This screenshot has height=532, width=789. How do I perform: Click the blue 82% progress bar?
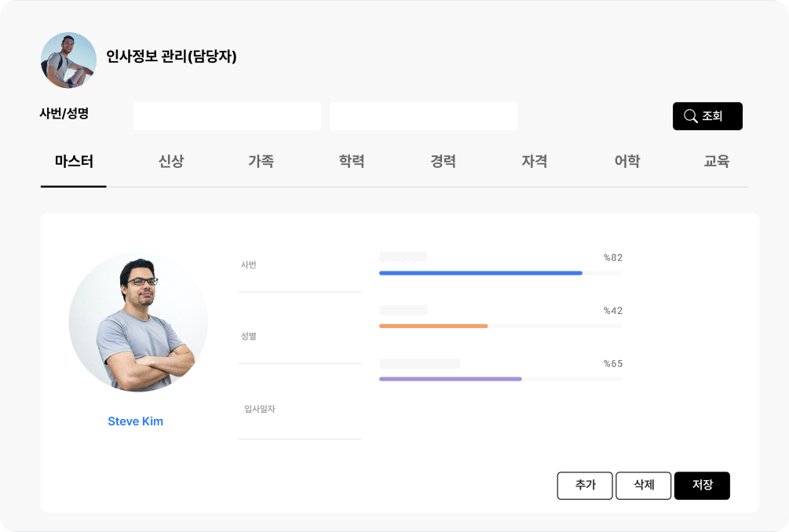[480, 273]
